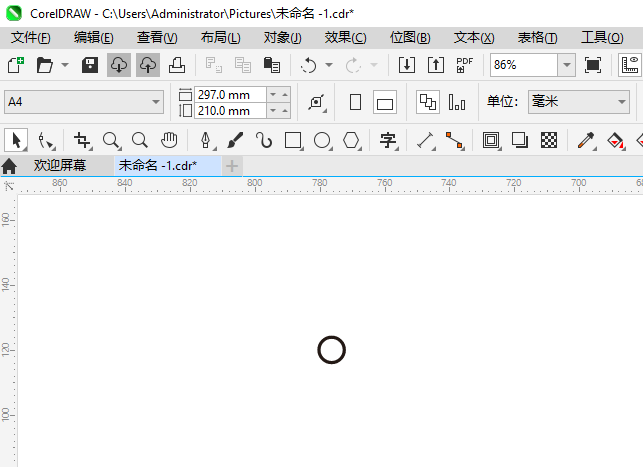
Task: Increase page height with up stepper
Action: click(285, 111)
